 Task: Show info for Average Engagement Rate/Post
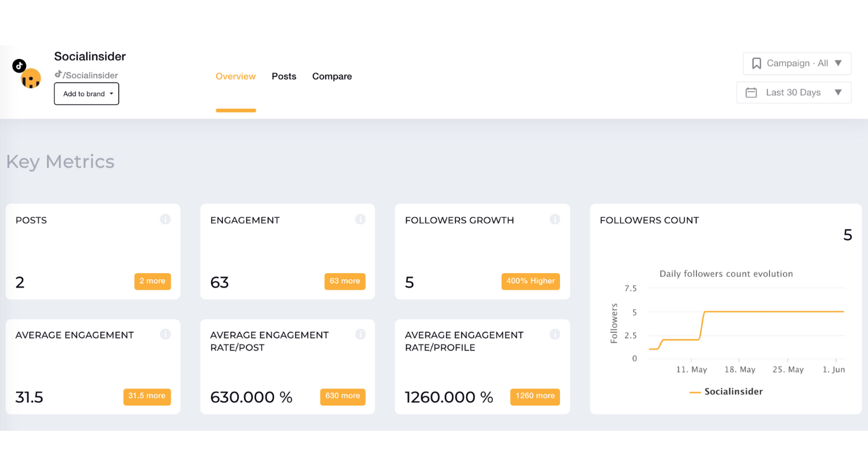click(360, 334)
